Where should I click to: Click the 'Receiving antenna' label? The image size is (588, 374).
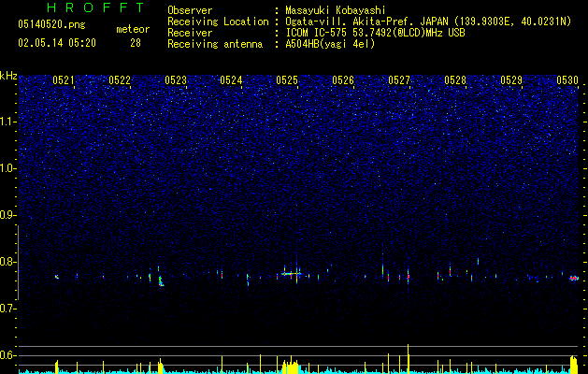pos(215,44)
